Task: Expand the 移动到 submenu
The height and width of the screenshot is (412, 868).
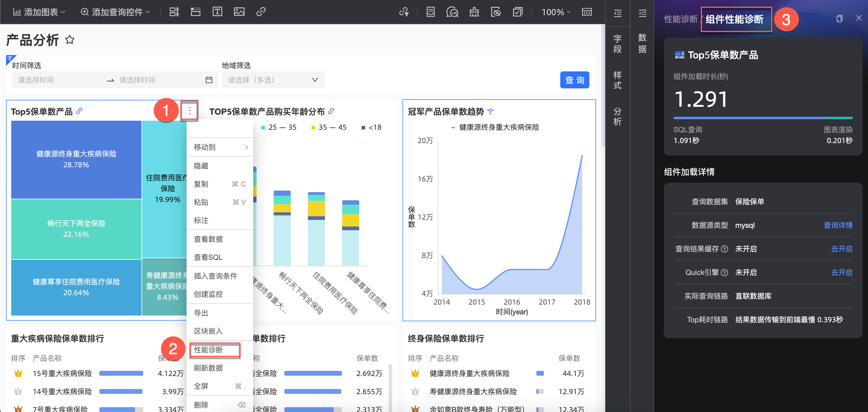Action: tap(220, 147)
